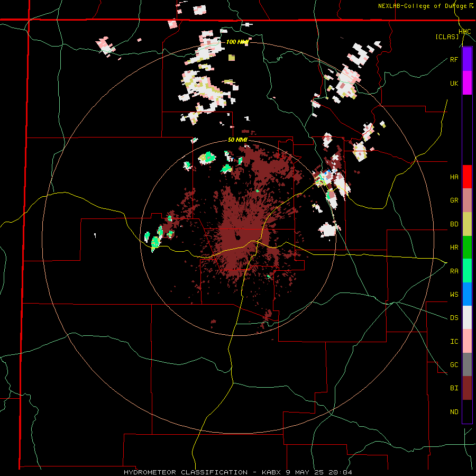
Task: Click the BI legend label
Action: [454, 388]
